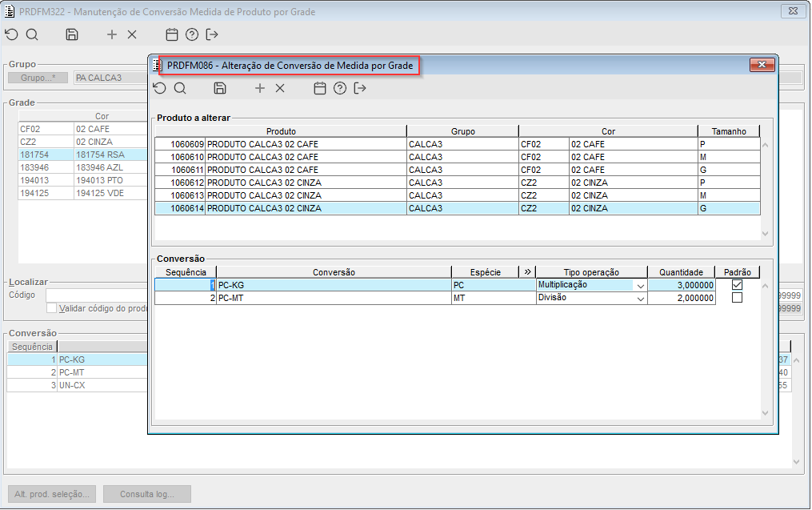Select product row 1060611
Viewport: 812px width, 510px height.
458,170
